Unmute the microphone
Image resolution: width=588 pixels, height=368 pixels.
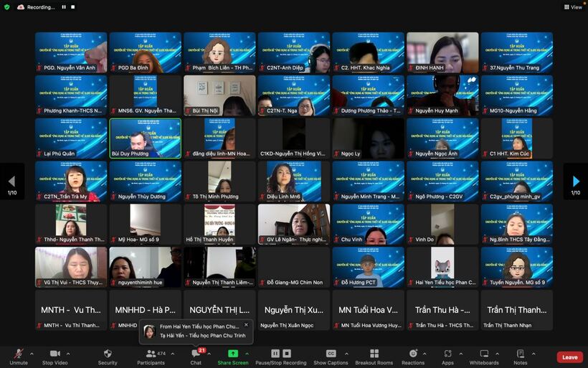tap(18, 356)
